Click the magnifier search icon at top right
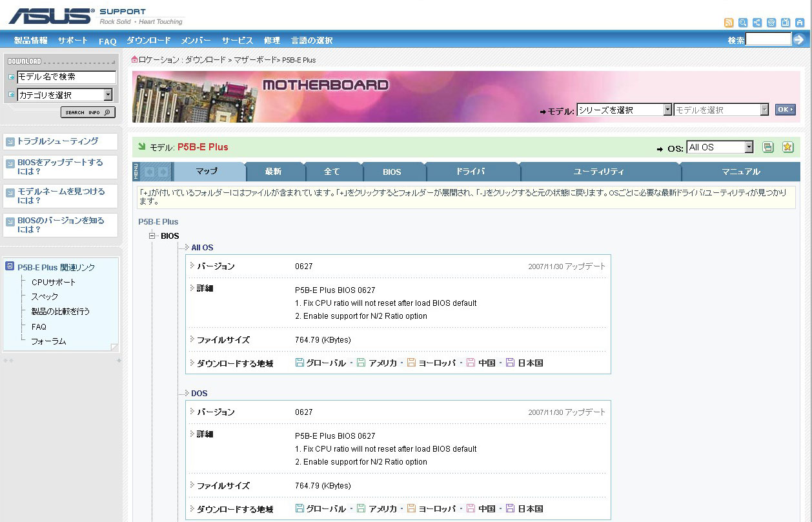Image resolution: width=812 pixels, height=522 pixels. (743, 23)
